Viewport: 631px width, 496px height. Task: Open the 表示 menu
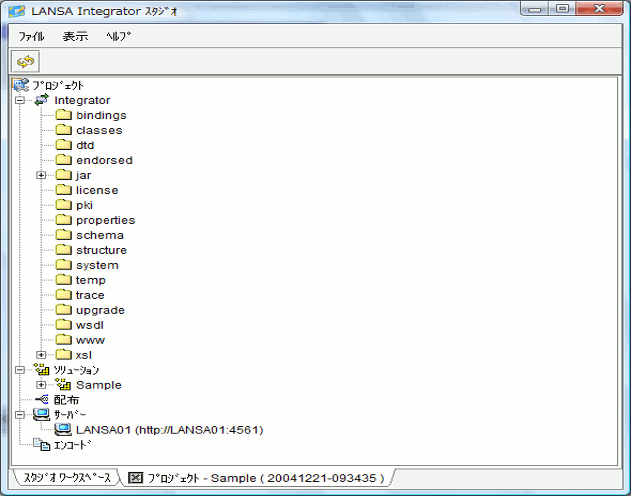(x=75, y=37)
